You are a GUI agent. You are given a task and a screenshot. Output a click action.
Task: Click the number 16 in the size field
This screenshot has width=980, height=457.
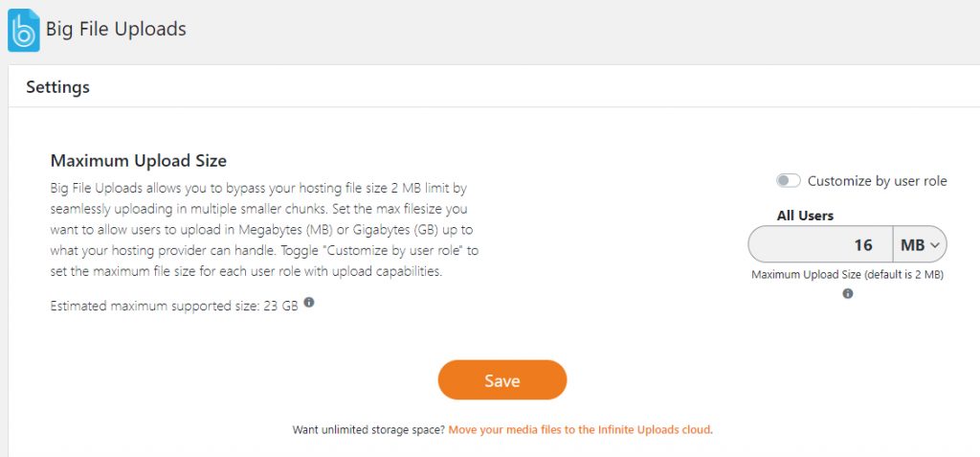pos(863,245)
